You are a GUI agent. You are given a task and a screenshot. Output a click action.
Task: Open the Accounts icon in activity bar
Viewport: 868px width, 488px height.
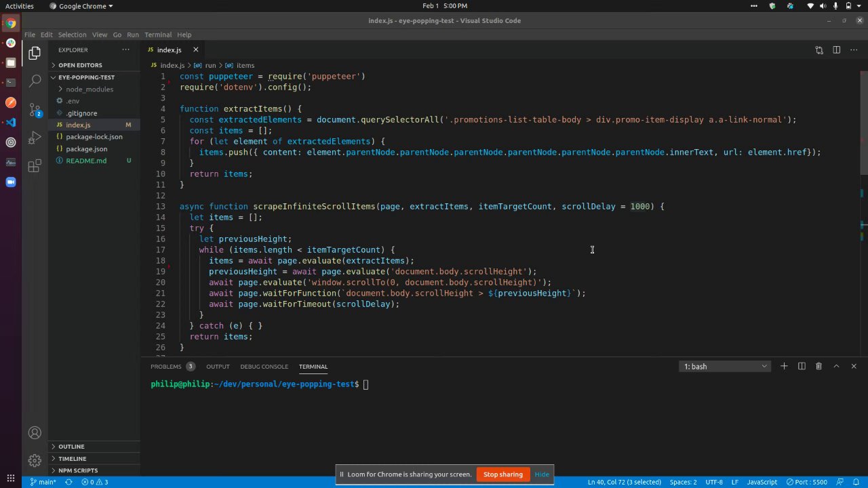[35, 433]
